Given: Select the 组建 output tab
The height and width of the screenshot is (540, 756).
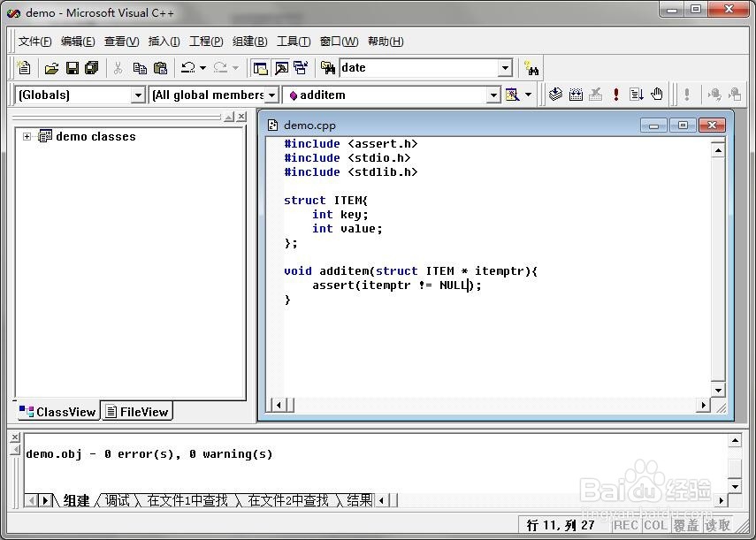Looking at the screenshot, I should (x=76, y=500).
